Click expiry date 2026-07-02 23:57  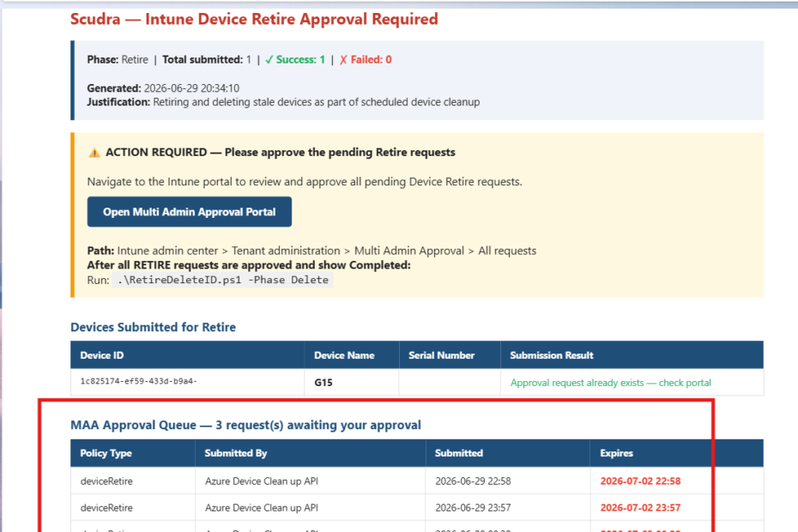pyautogui.click(x=640, y=508)
